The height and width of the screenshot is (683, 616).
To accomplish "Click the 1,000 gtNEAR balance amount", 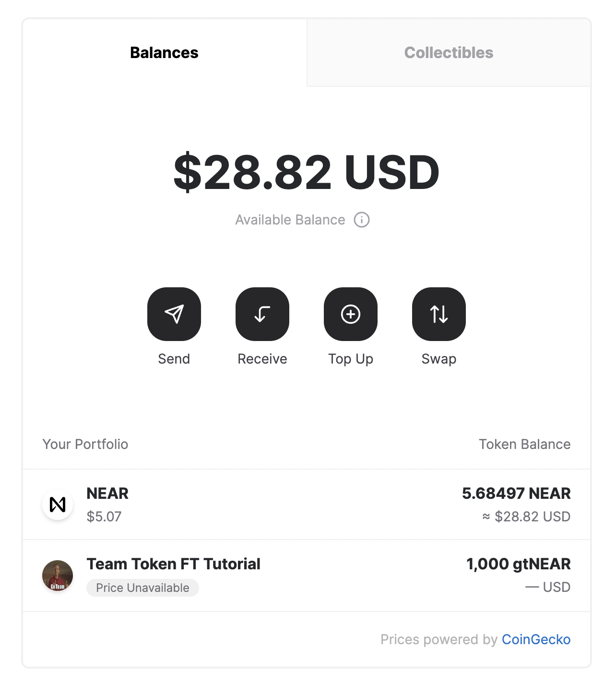I will point(518,564).
